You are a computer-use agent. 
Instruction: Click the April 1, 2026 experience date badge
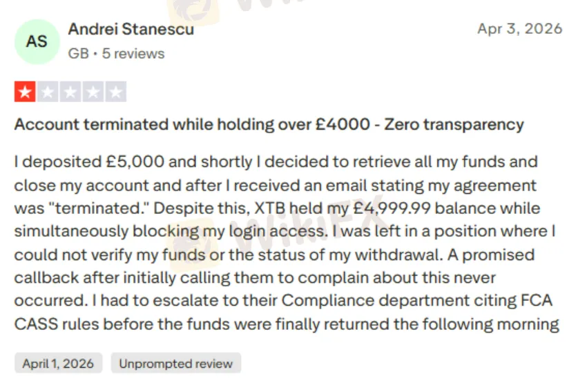click(58, 364)
